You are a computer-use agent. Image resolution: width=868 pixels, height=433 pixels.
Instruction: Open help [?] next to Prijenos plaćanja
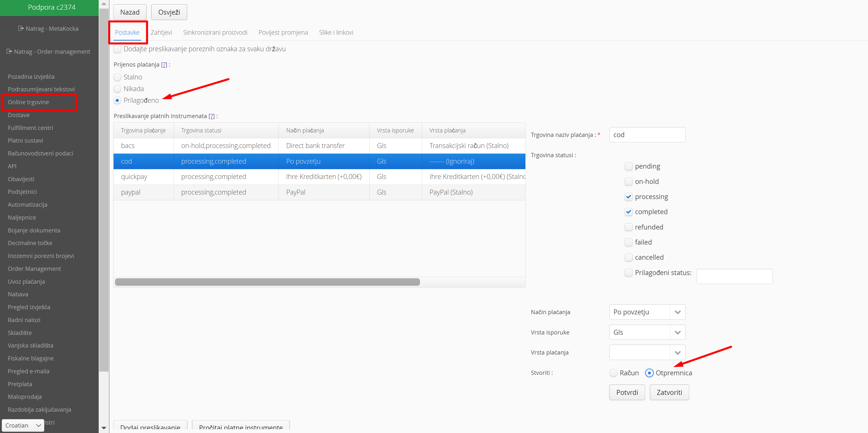click(164, 65)
